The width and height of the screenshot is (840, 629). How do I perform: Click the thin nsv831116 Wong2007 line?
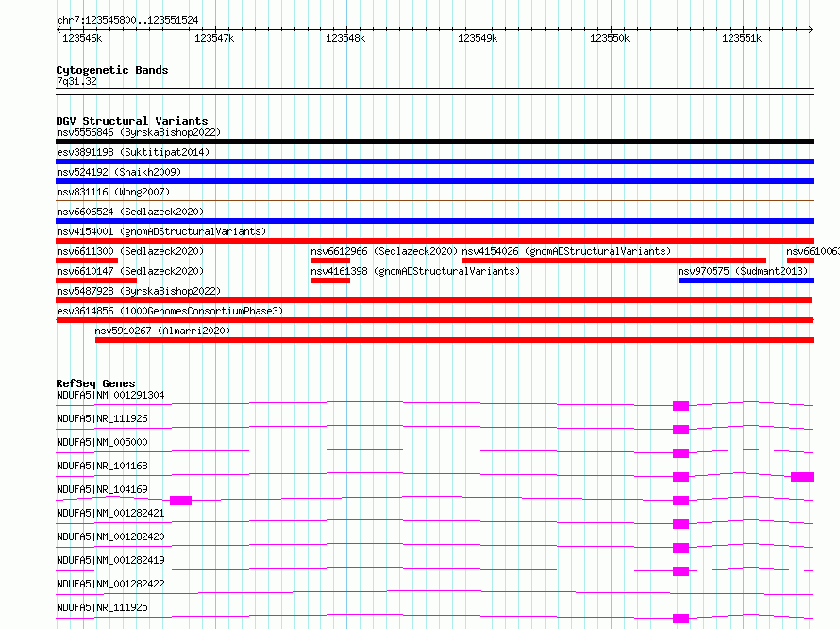[434, 200]
